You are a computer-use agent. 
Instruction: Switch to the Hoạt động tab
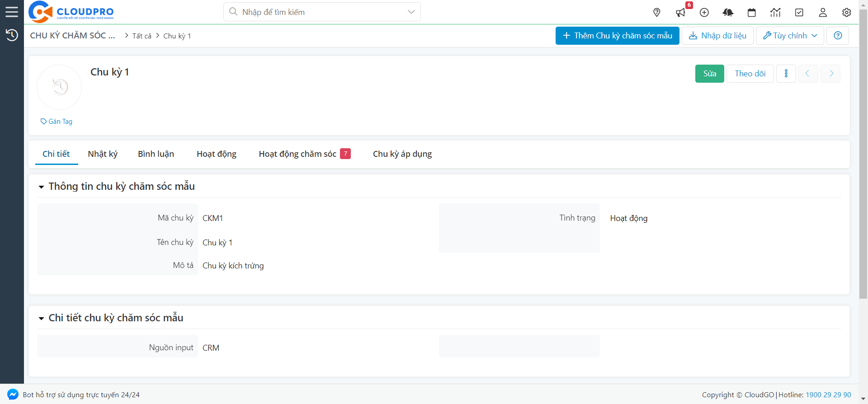tap(217, 154)
